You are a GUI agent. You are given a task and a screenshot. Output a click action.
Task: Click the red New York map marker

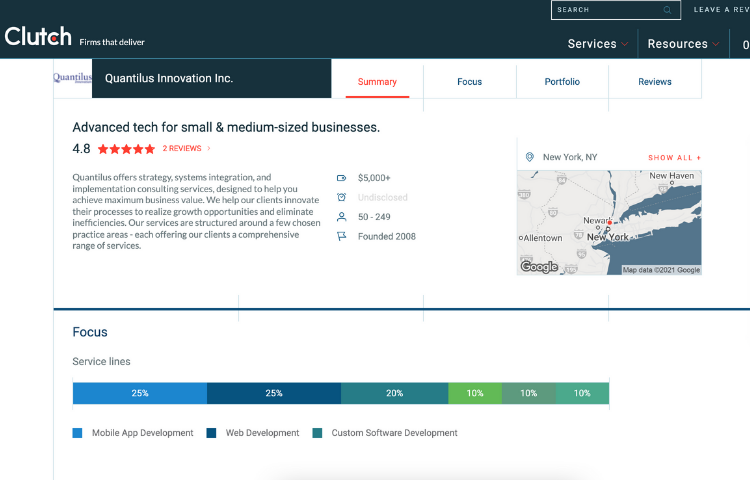(x=609, y=223)
